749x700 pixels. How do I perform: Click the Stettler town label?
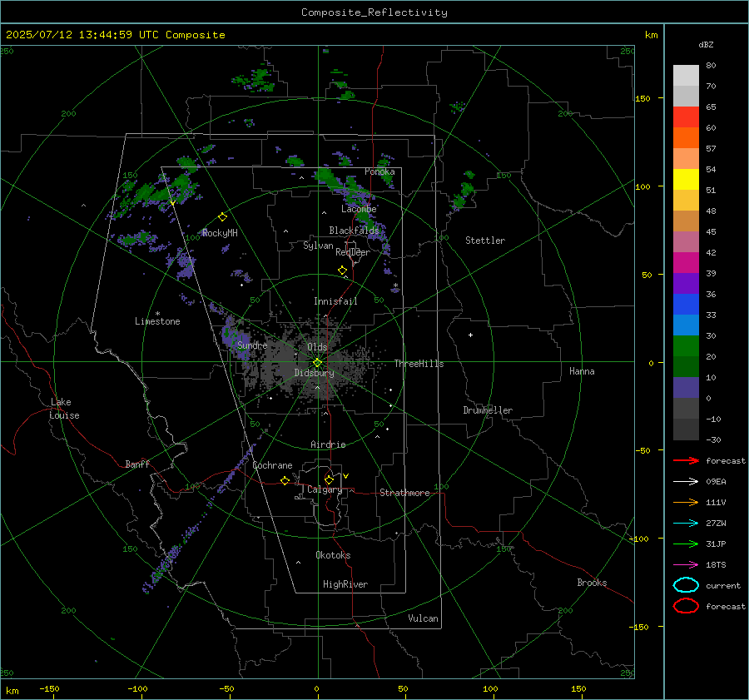pos(485,241)
